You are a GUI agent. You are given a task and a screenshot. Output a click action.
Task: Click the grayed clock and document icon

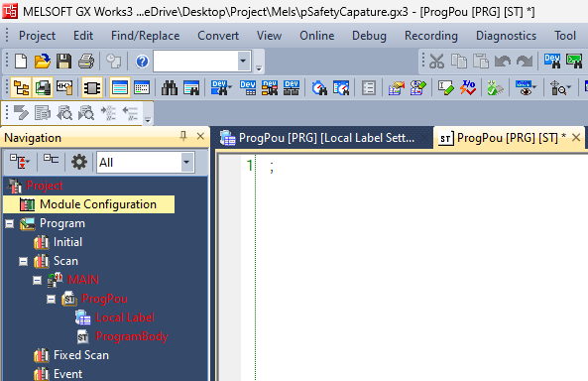114,61
